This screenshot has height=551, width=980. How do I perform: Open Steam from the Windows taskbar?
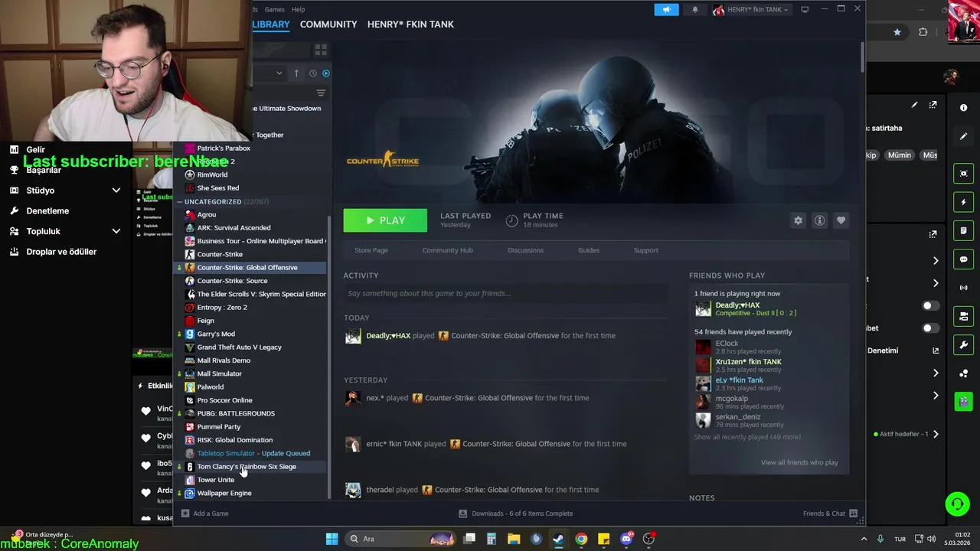(558, 539)
